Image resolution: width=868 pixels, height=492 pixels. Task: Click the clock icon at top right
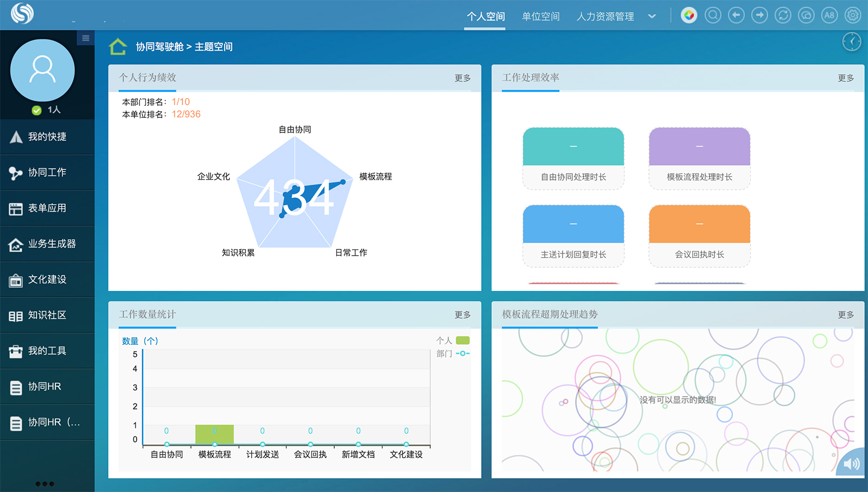click(x=852, y=41)
